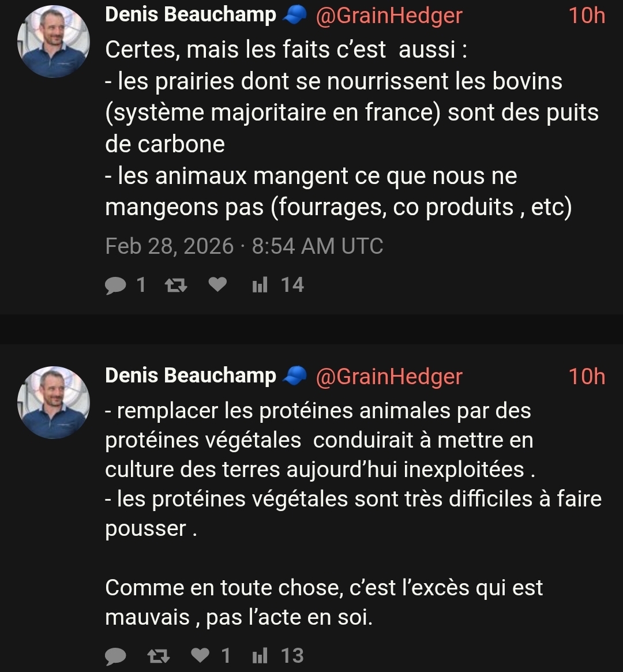Click the blue cap badge in the protéines tweet header
This screenshot has width=623, height=672.
coord(294,377)
